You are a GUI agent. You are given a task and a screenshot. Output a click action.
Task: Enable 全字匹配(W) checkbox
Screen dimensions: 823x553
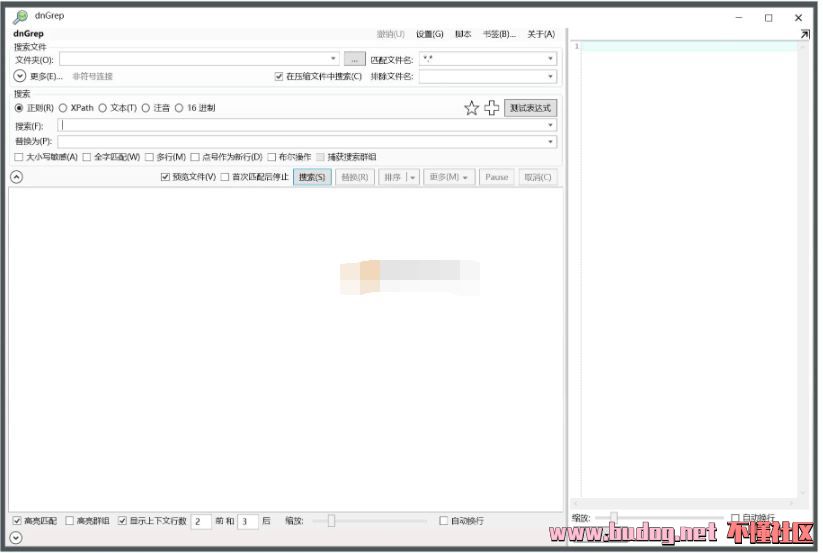click(x=87, y=157)
